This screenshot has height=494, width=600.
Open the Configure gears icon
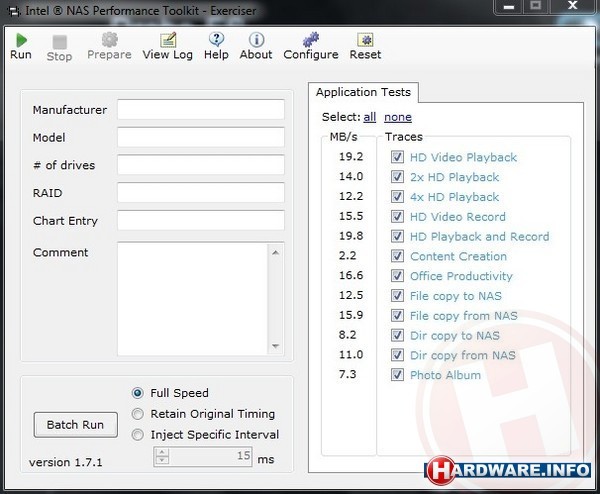click(311, 39)
